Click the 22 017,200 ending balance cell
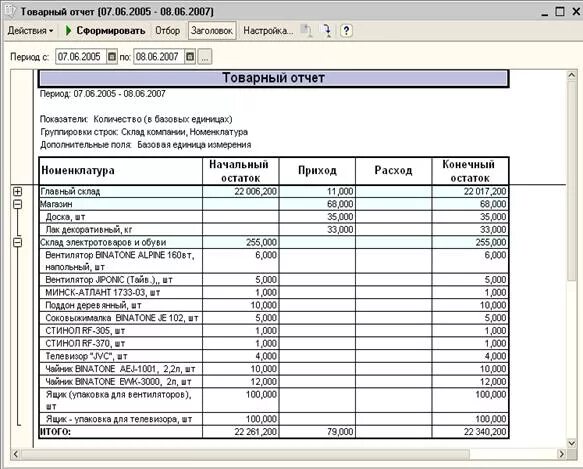 (x=470, y=192)
